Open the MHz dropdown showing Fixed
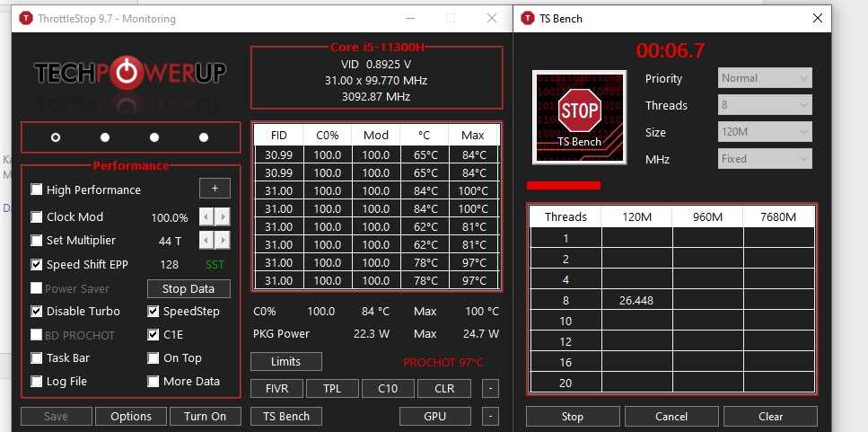 765,158
